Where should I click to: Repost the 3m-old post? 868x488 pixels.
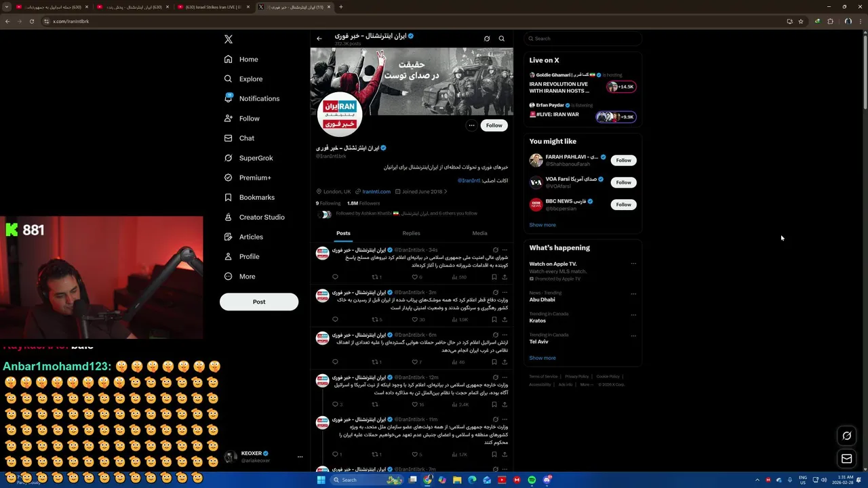(x=375, y=319)
